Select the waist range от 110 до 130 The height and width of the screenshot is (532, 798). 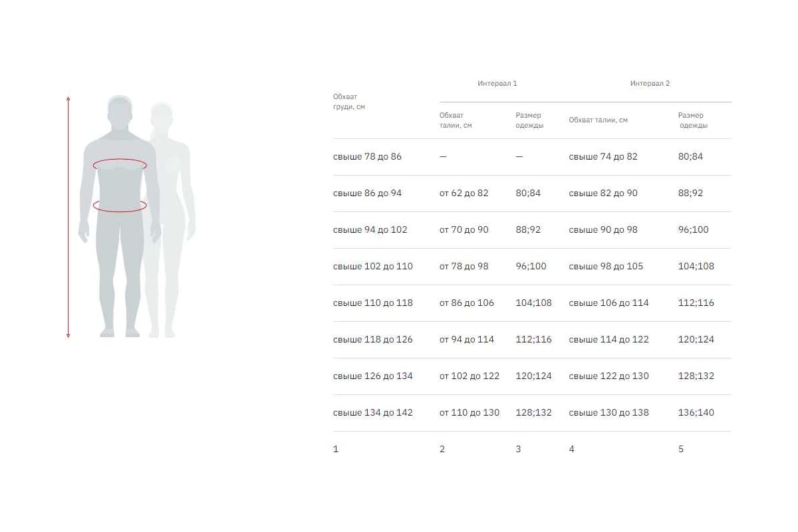(469, 413)
